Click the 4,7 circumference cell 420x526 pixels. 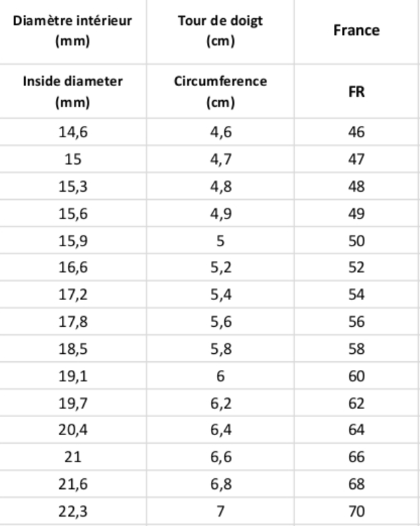point(221,160)
